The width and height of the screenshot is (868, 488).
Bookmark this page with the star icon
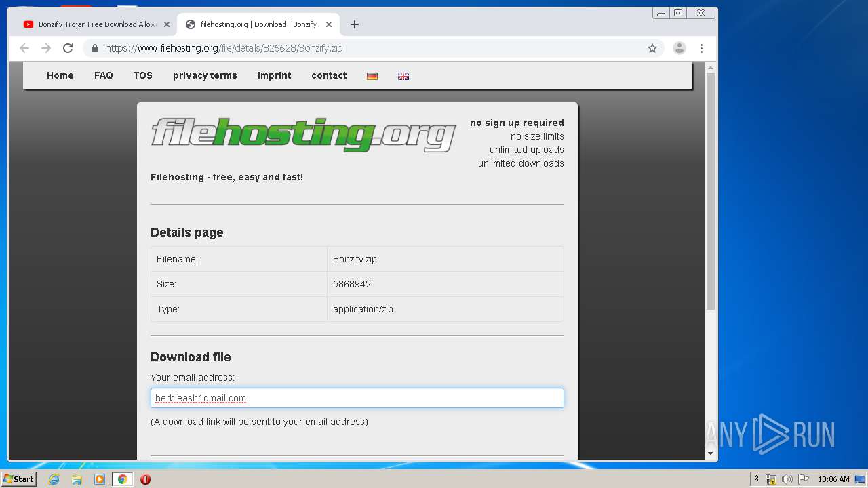pos(652,48)
